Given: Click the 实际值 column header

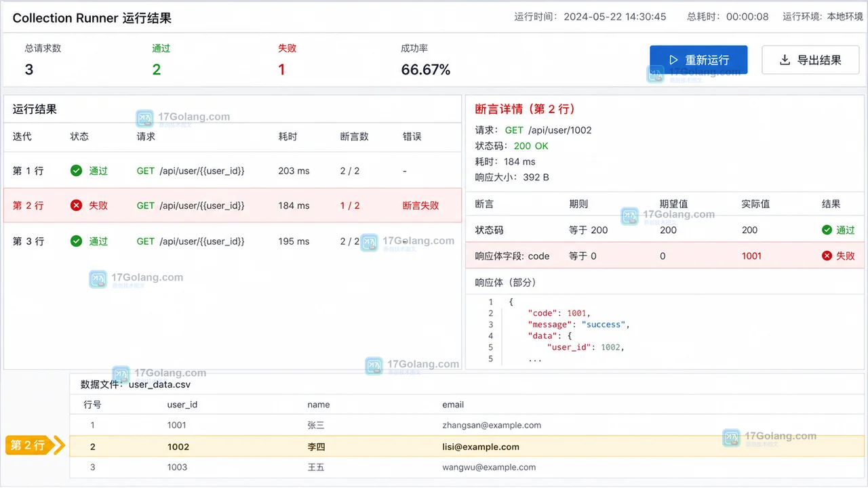Looking at the screenshot, I should (756, 203).
